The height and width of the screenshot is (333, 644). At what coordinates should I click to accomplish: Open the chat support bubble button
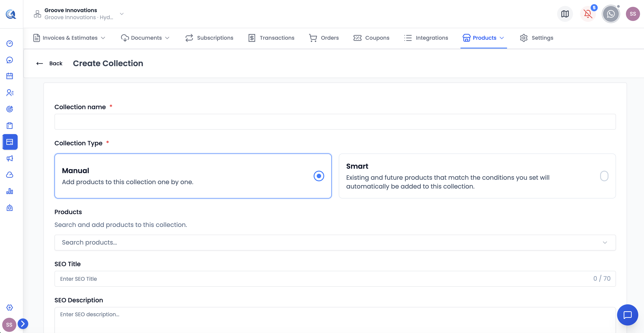click(627, 315)
